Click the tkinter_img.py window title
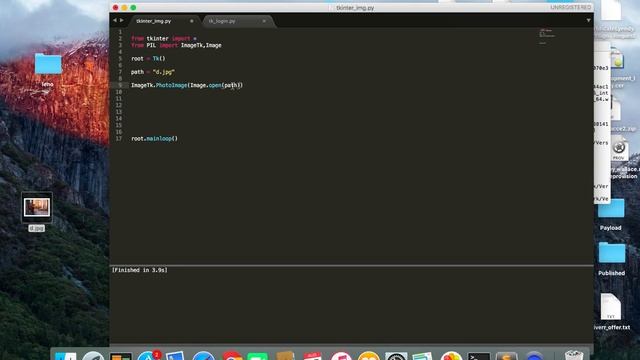Screen dimensions: 640x360 (355, 7)
